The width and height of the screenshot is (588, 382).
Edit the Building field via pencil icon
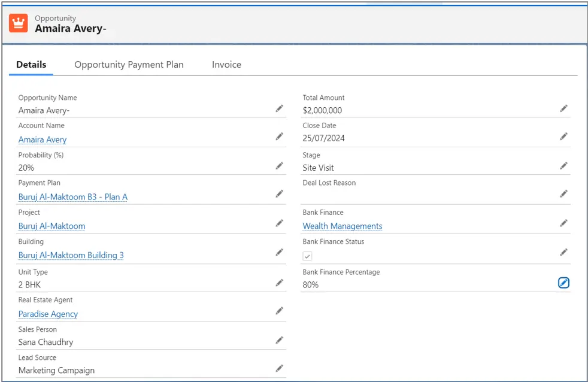(280, 252)
